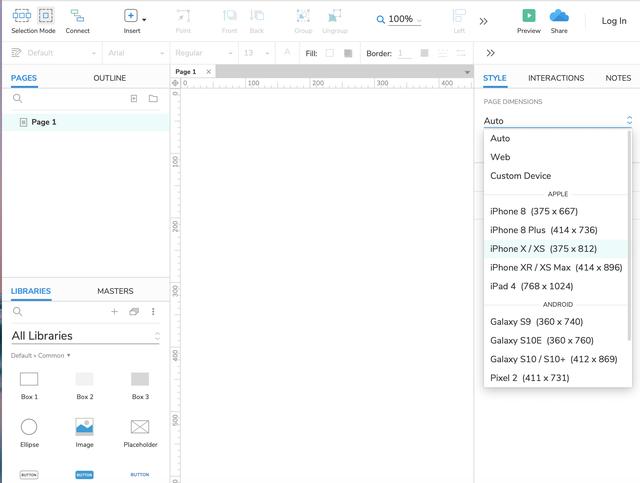Open the font size 13 dropdown
This screenshot has height=483, width=640.
pyautogui.click(x=256, y=53)
